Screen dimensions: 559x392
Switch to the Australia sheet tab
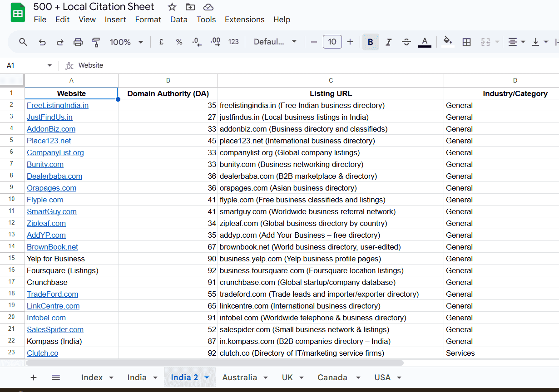click(239, 377)
